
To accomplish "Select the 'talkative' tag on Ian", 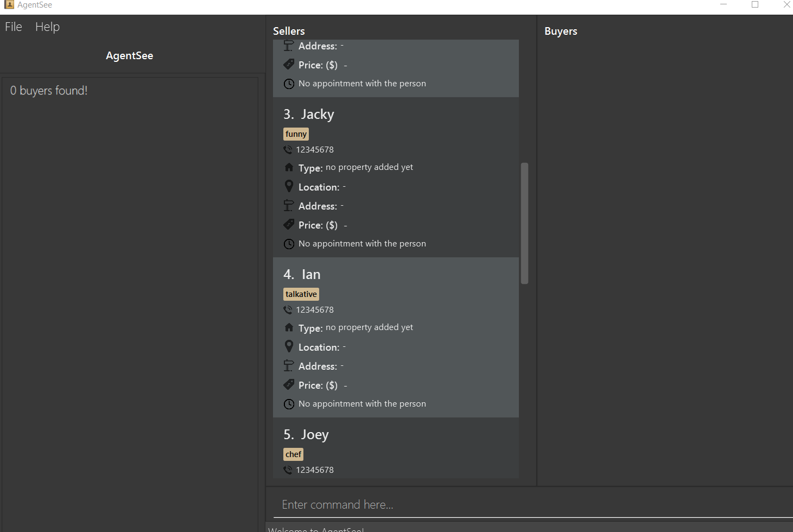I will [x=301, y=294].
